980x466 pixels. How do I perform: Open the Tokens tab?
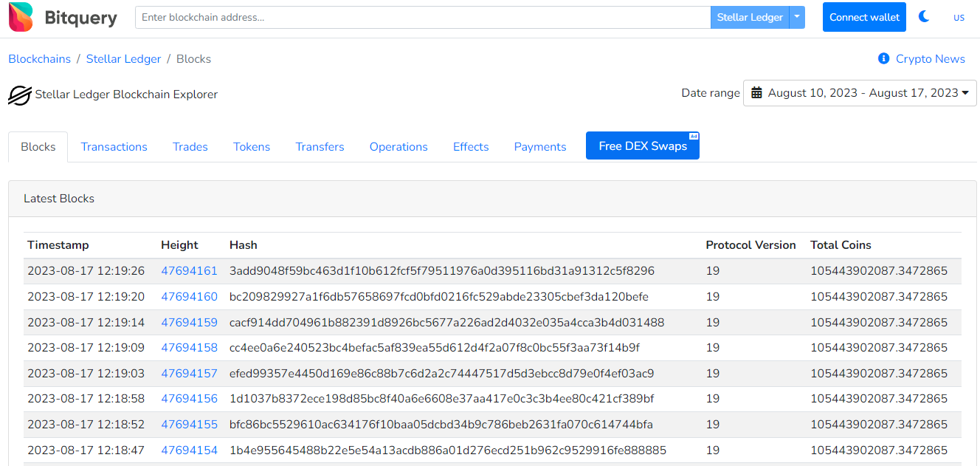point(252,147)
